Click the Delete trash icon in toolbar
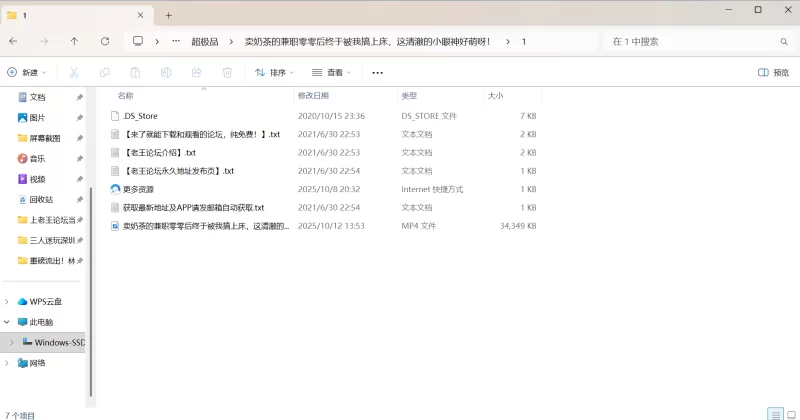 (x=227, y=72)
